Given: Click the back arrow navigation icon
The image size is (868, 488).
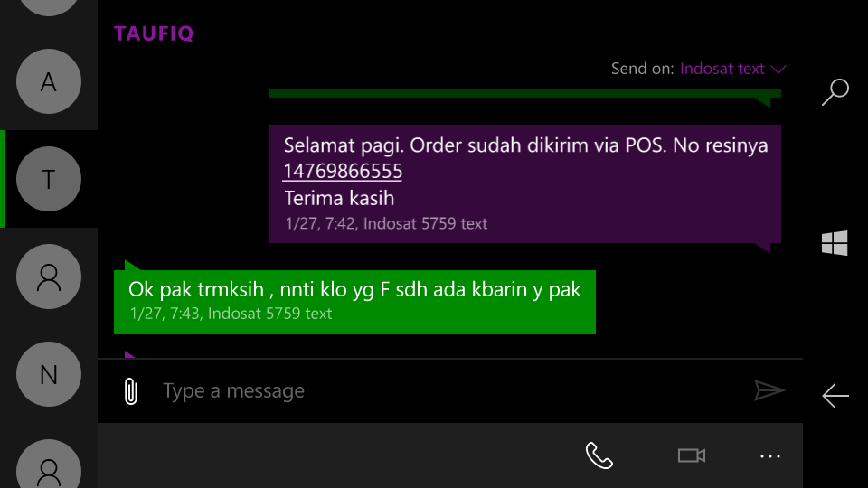Looking at the screenshot, I should click(835, 396).
